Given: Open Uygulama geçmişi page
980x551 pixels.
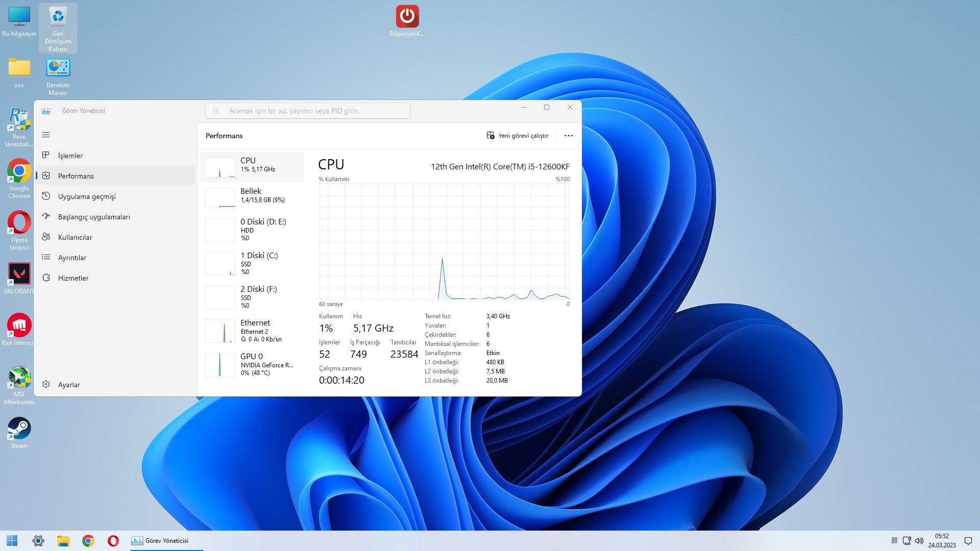Looking at the screenshot, I should pos(87,196).
